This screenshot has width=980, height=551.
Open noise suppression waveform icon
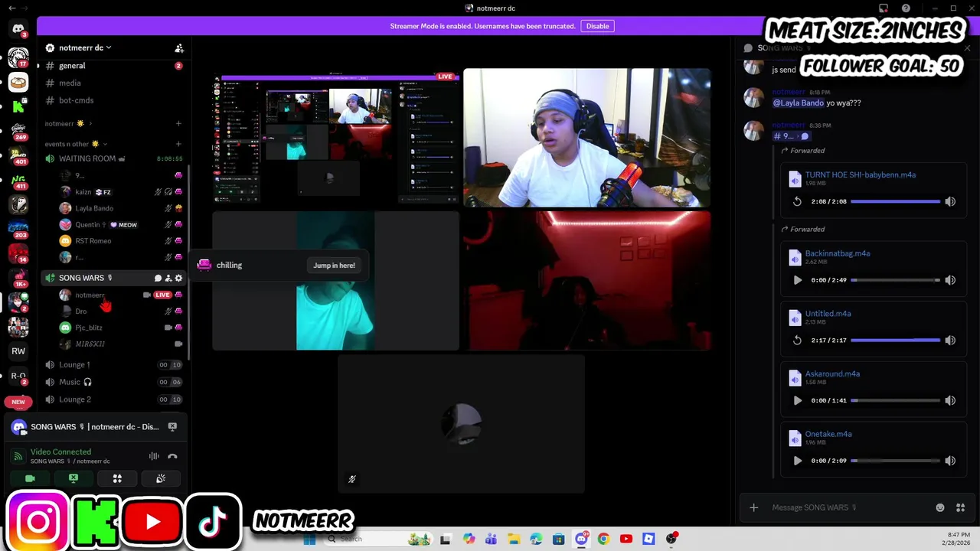154,456
